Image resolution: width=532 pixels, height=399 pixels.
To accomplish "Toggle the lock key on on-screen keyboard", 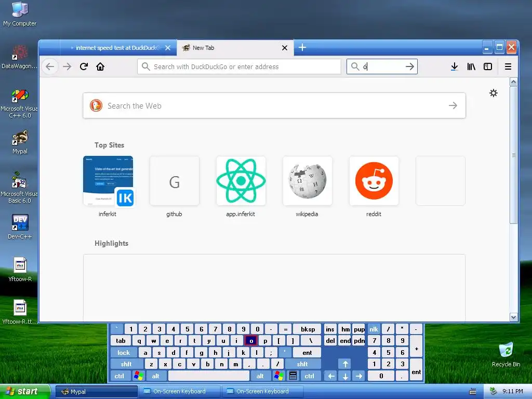I will [x=124, y=353].
